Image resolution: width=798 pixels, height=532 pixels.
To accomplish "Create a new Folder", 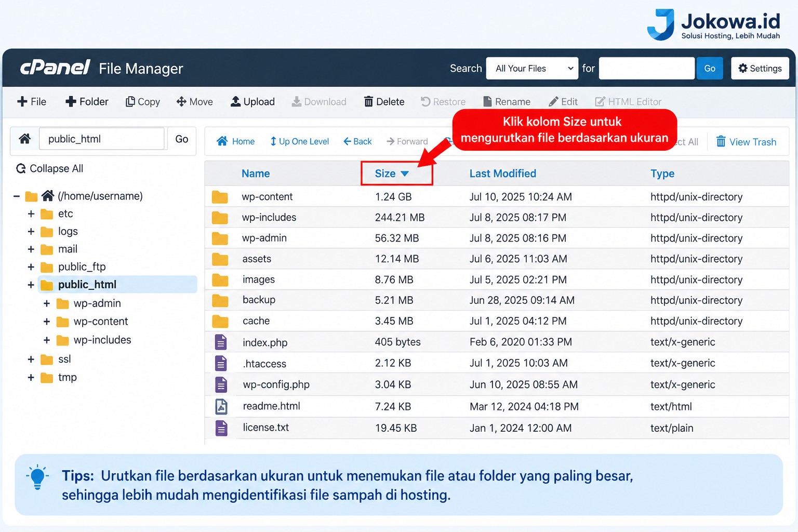I will coord(87,102).
